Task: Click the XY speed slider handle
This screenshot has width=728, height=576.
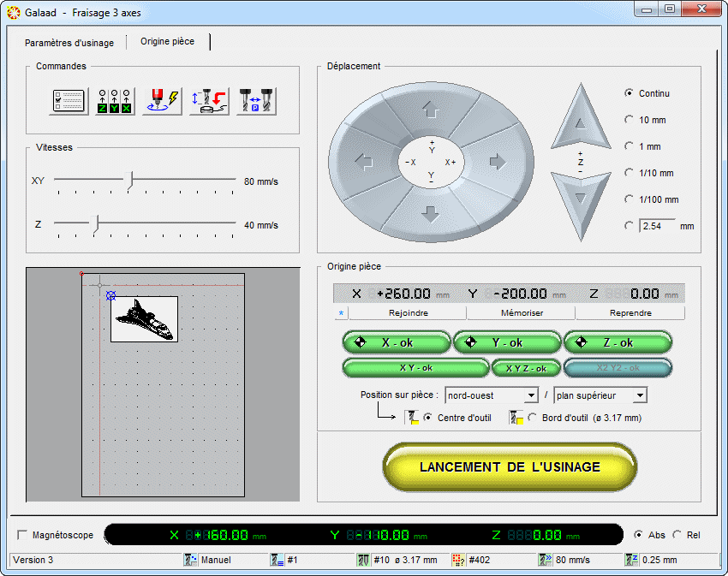Action: [x=130, y=181]
